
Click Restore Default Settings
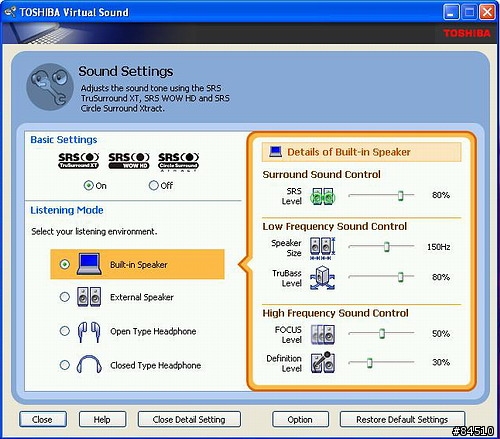coord(402,419)
